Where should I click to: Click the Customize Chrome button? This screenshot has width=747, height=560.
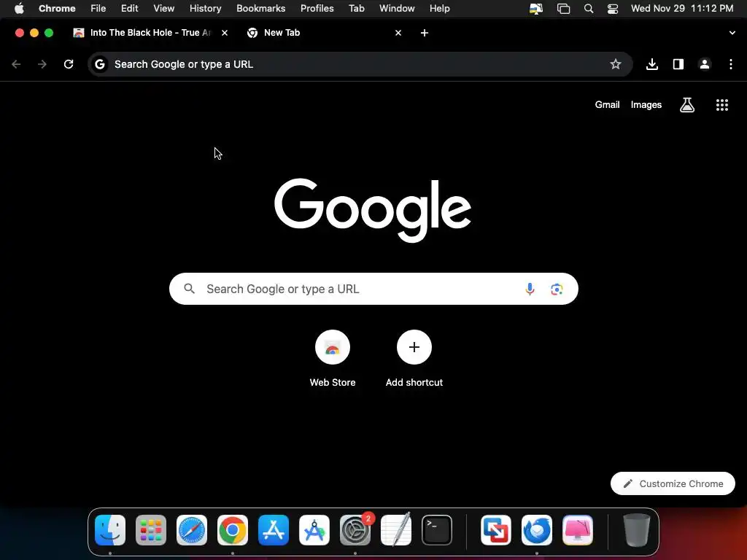tap(673, 483)
